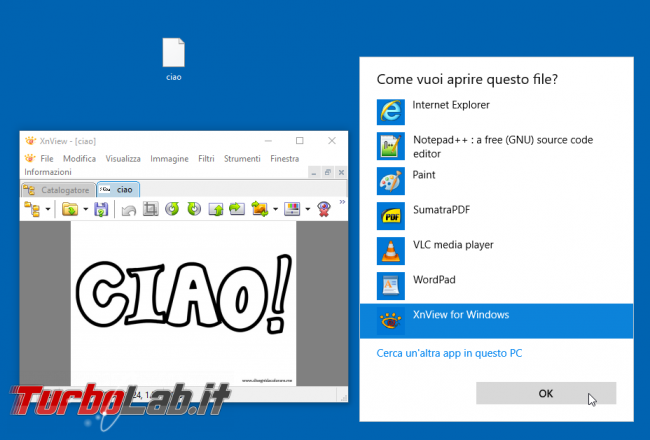
Task: Rotate image counter-clockwise
Action: click(x=172, y=209)
